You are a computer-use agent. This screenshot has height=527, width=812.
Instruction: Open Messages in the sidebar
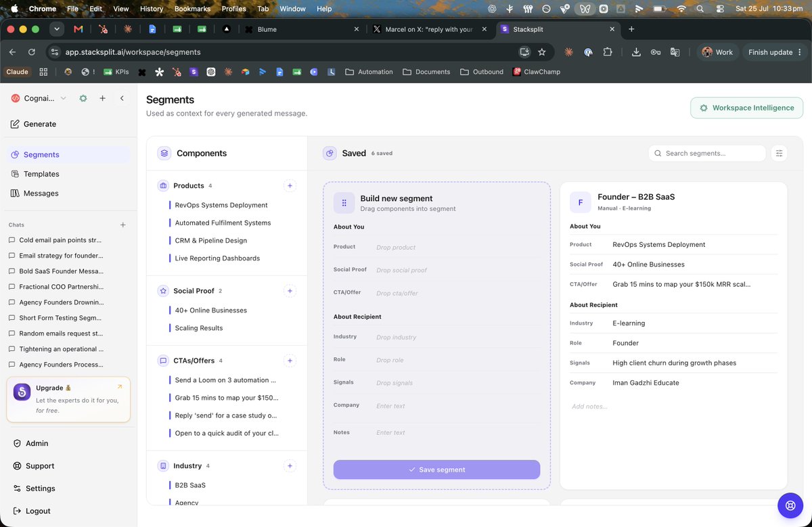click(68, 193)
